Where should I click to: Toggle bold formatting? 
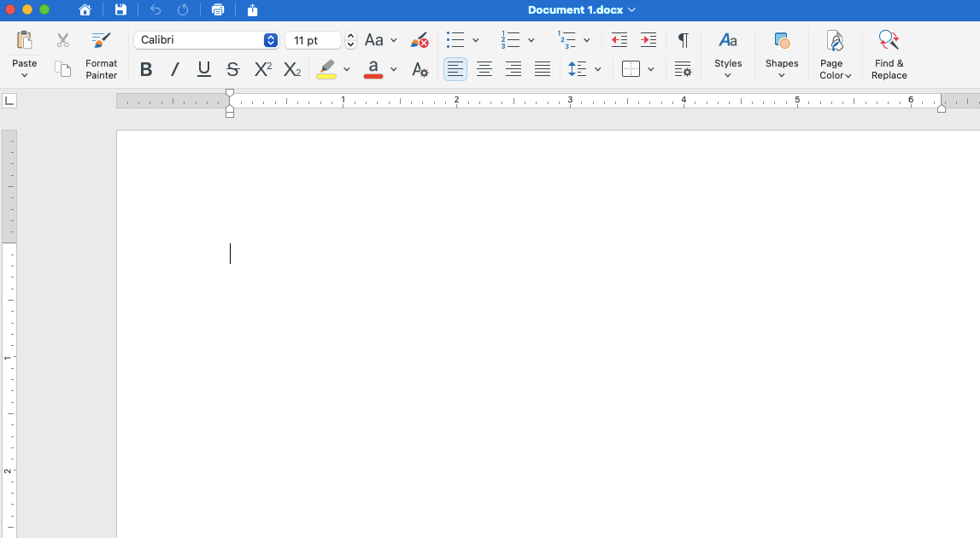coord(145,69)
